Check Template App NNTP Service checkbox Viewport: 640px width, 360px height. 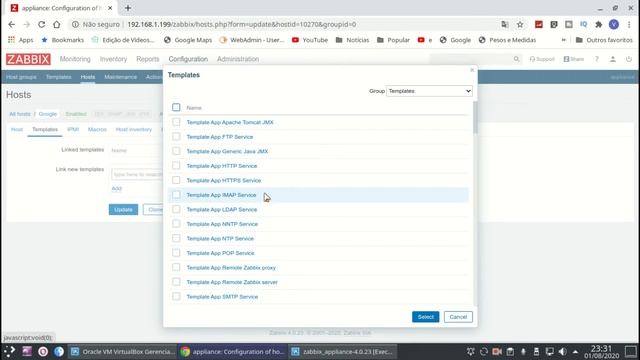176,224
